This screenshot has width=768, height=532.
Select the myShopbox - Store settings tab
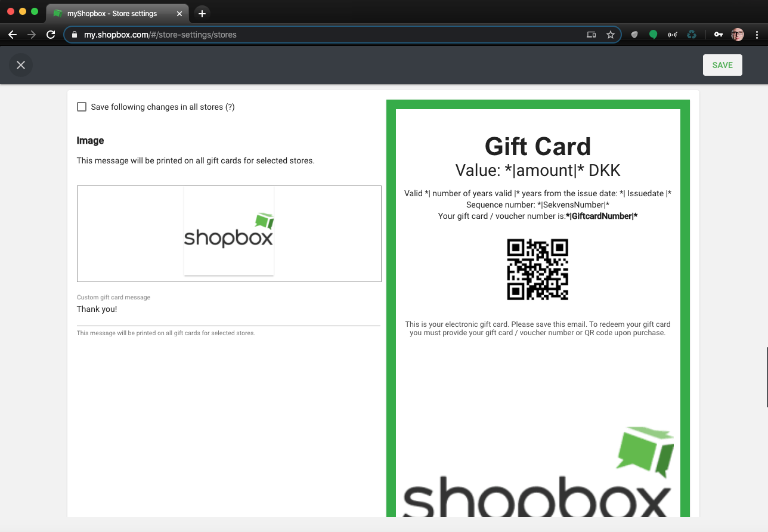coord(117,13)
